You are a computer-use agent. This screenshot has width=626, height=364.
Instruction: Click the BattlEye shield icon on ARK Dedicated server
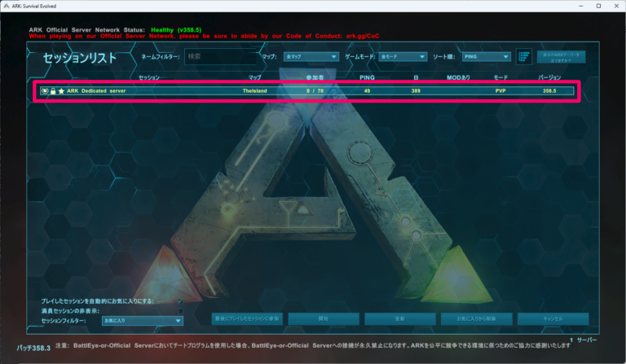point(45,91)
